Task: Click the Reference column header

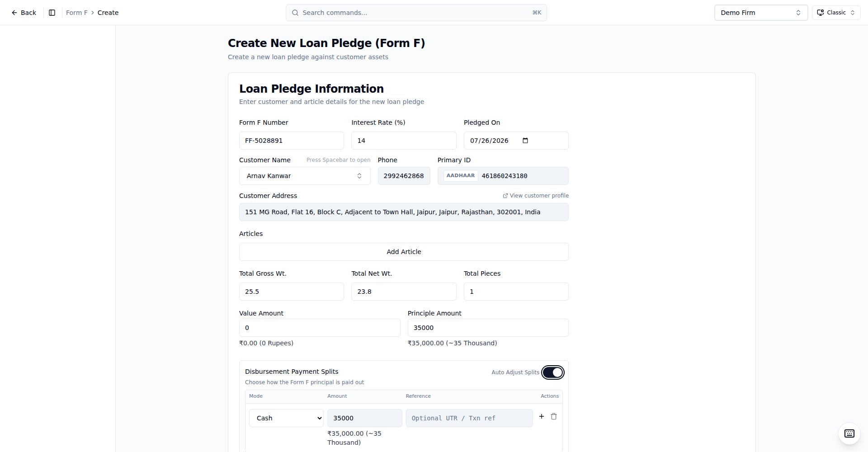Action: click(x=418, y=396)
